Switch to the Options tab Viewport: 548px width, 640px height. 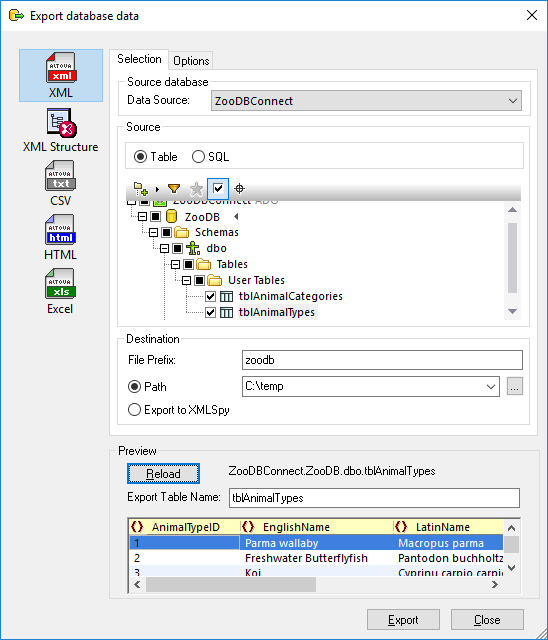coord(191,61)
